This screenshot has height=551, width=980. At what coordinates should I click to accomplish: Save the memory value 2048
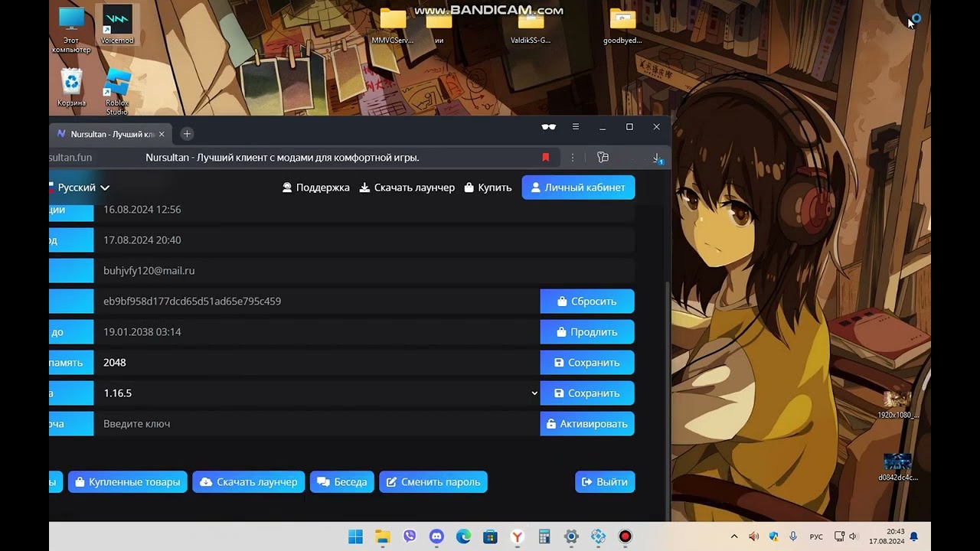click(x=587, y=363)
